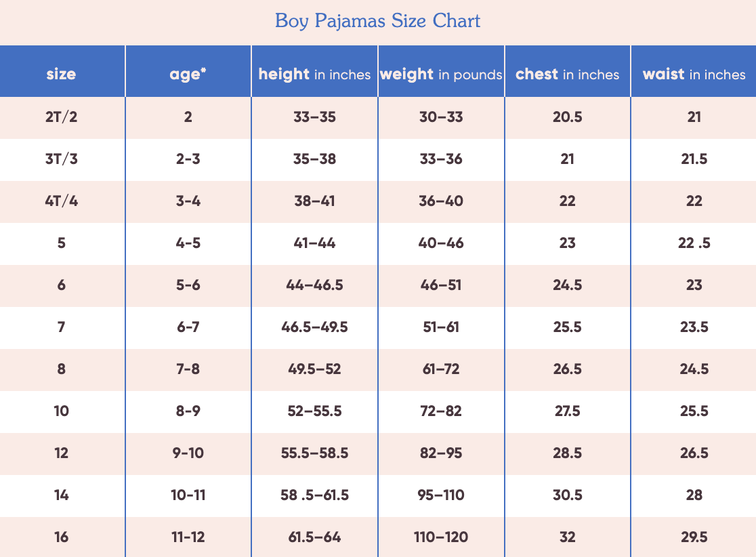Viewport: 756px width, 557px height.
Task: Click the chest in inches header
Action: (x=568, y=75)
